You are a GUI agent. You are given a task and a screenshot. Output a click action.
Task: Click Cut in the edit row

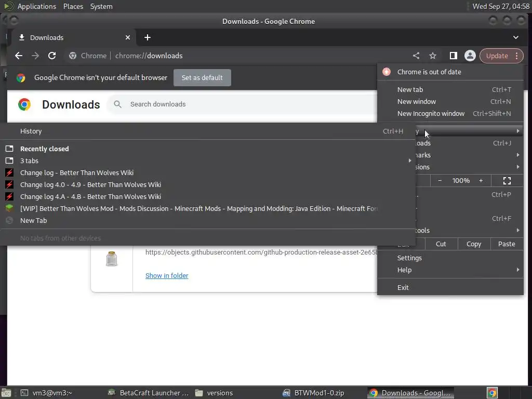441,244
